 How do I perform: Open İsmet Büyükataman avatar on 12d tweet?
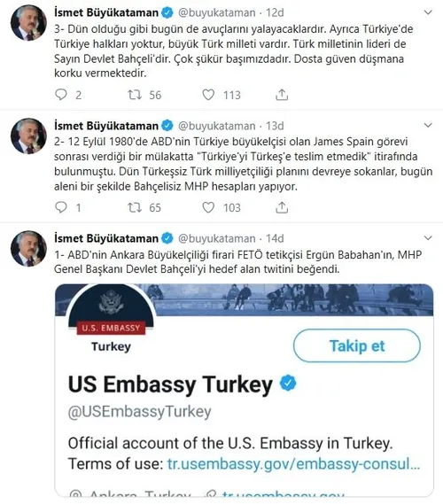coord(28,23)
